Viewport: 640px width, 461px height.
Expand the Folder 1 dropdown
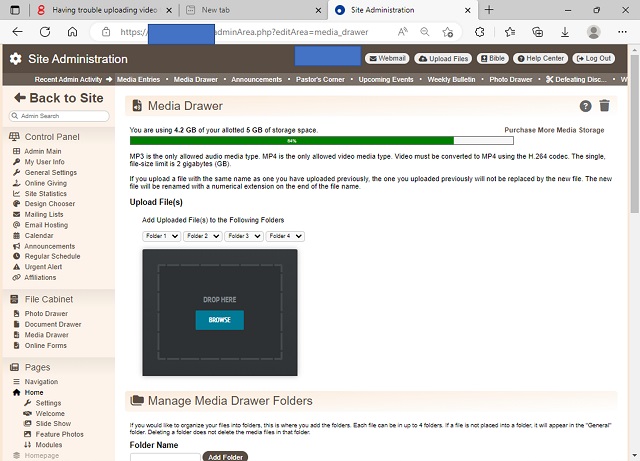(x=161, y=236)
